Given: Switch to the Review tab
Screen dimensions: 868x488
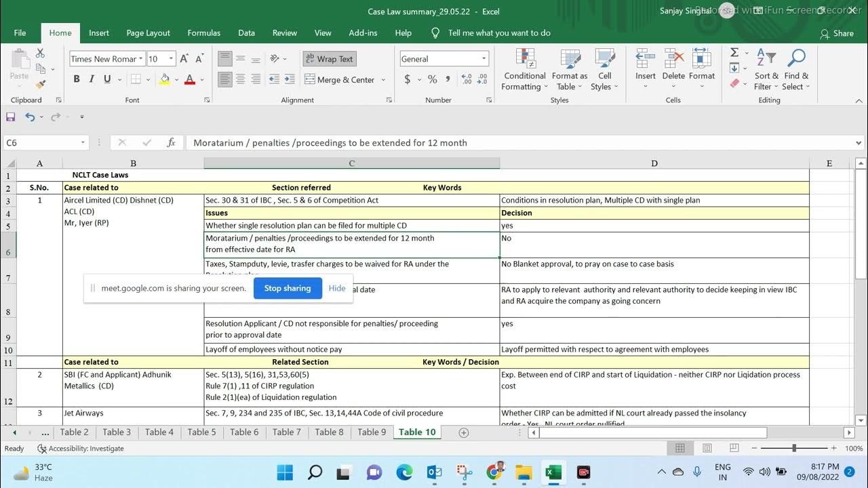Looking at the screenshot, I should (285, 33).
